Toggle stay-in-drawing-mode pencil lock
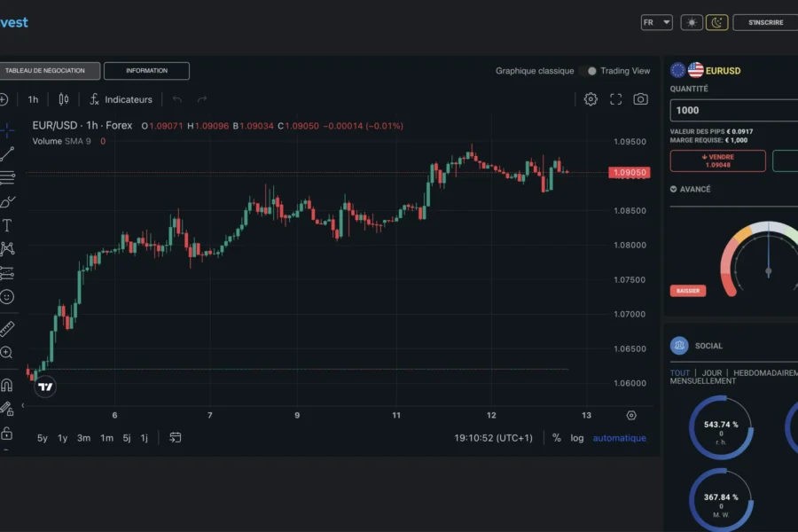 (6, 408)
